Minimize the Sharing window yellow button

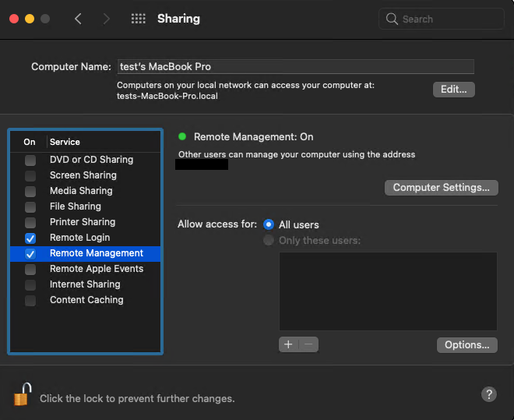(30, 19)
